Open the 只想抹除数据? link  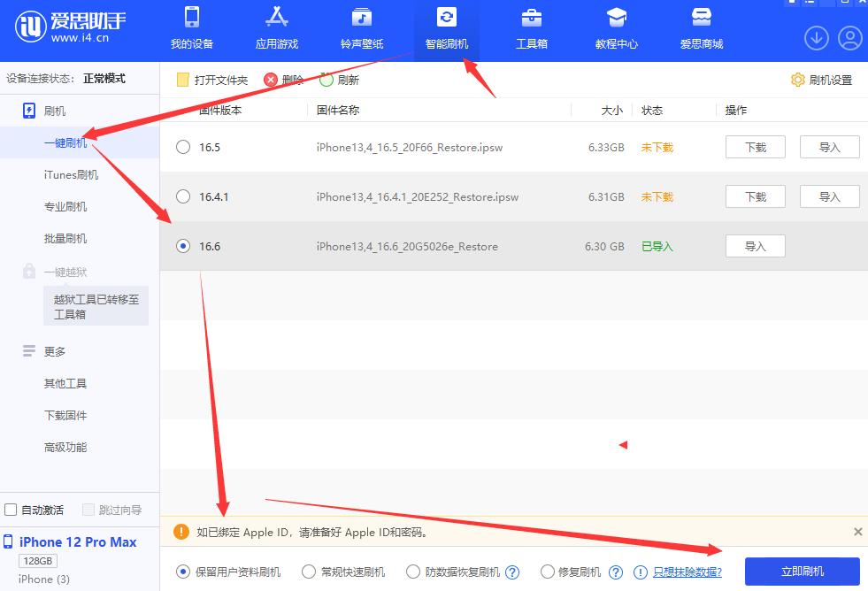(x=687, y=572)
